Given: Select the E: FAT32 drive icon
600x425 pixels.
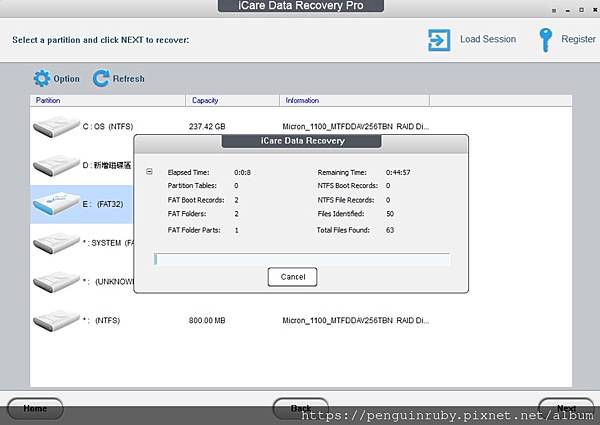Looking at the screenshot, I should pos(56,204).
